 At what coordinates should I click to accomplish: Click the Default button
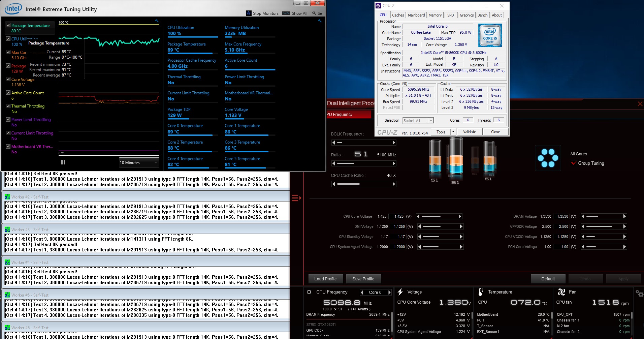click(548, 279)
